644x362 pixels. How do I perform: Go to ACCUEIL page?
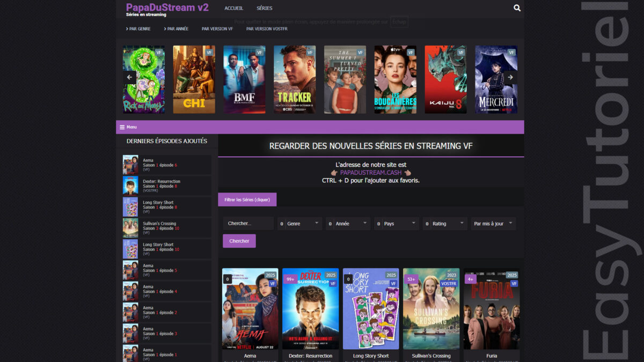click(234, 8)
